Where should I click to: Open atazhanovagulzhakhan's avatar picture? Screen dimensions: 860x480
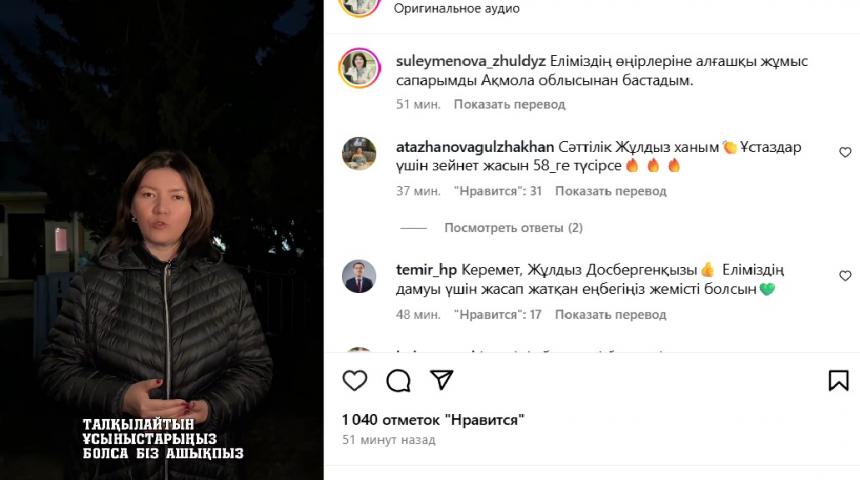click(359, 154)
